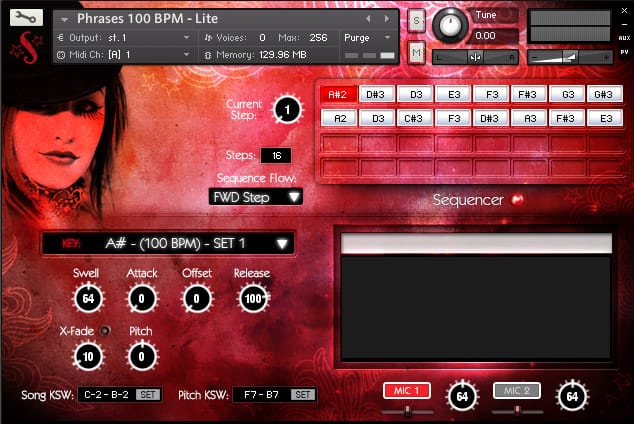Open the KEY A# (100 BPM) SET 1 dropdown
This screenshot has width=634, height=424.
point(168,244)
